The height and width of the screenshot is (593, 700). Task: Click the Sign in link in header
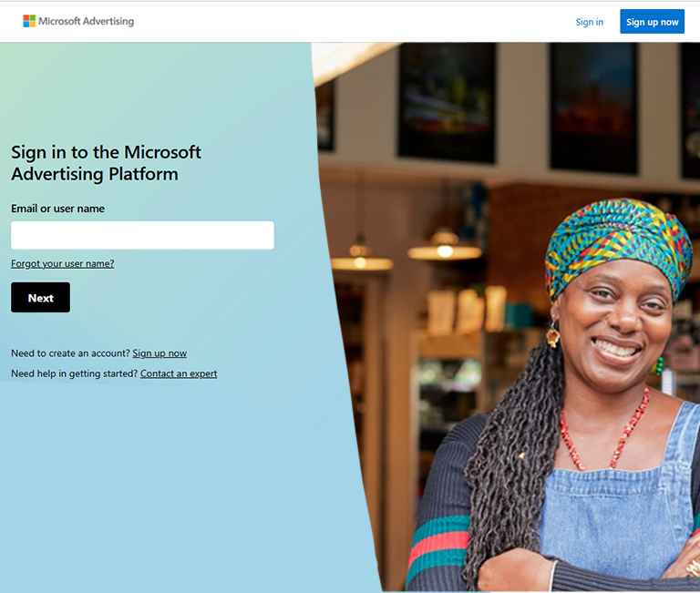pyautogui.click(x=589, y=22)
